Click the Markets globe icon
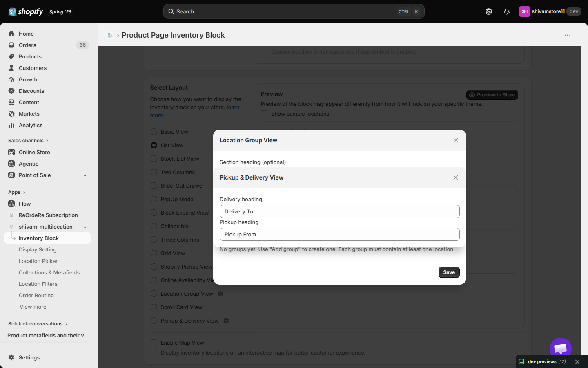 11,114
